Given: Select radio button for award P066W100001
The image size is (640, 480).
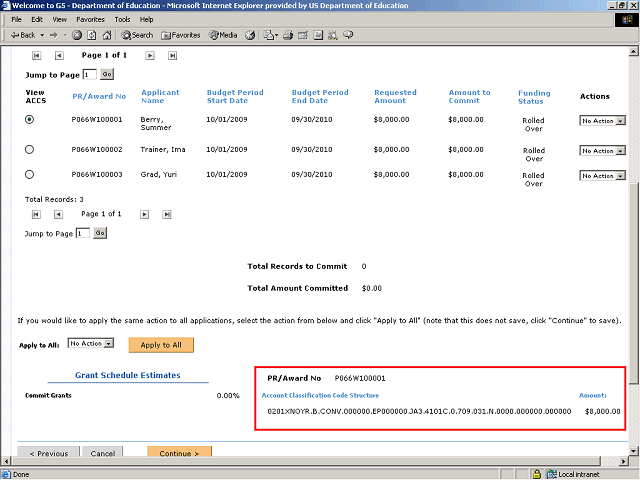Looking at the screenshot, I should click(x=29, y=120).
